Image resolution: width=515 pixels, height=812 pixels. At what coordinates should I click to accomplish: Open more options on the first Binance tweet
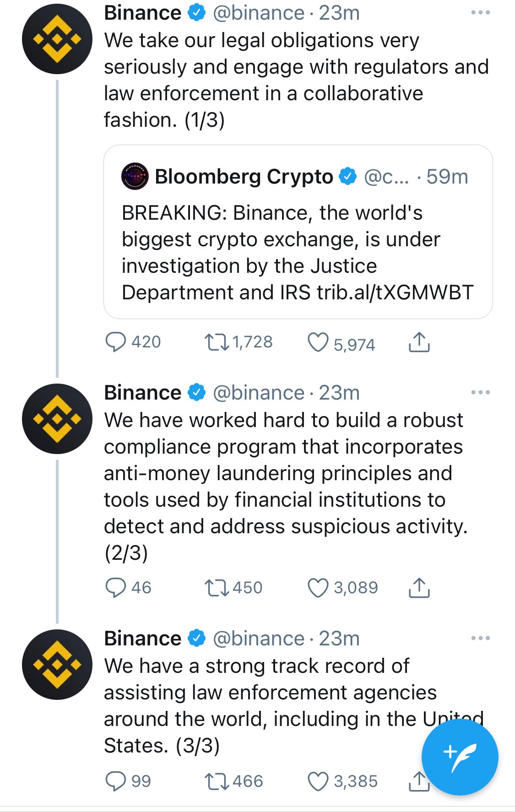click(480, 13)
